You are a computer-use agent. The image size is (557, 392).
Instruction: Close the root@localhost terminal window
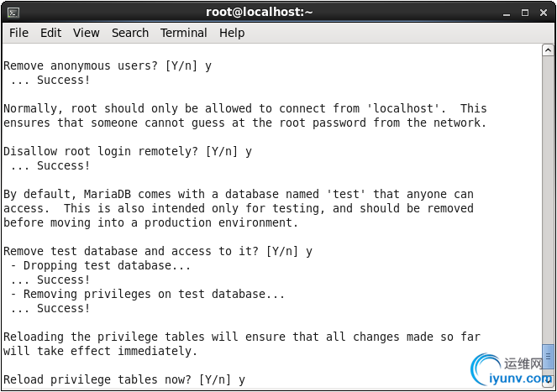pyautogui.click(x=544, y=13)
